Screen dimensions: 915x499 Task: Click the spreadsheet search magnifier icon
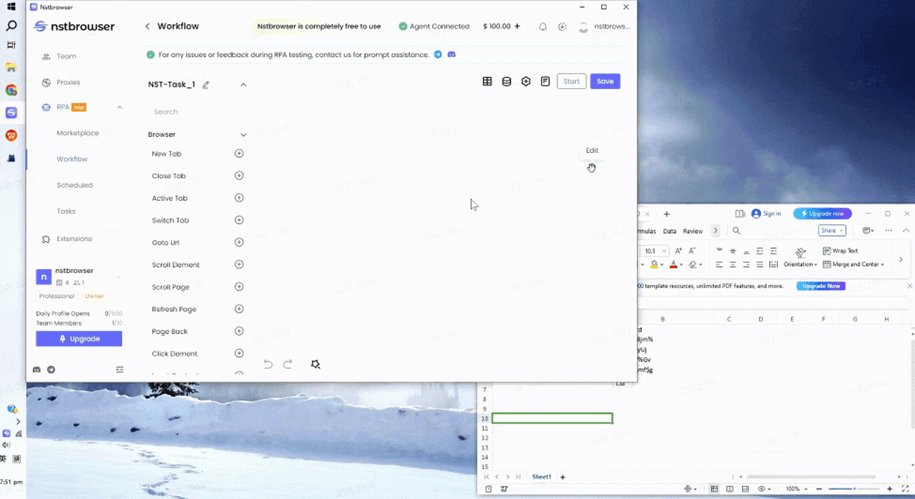736,231
